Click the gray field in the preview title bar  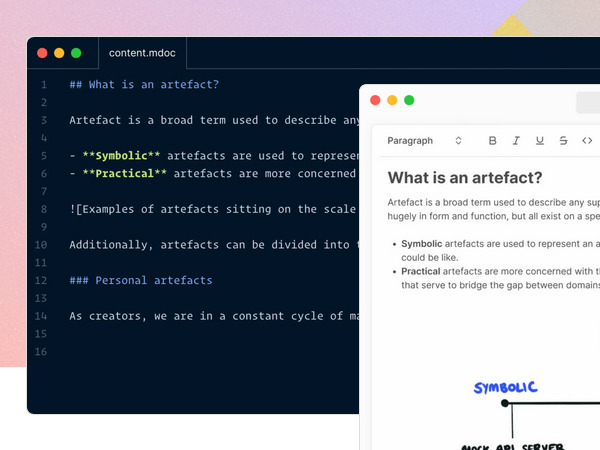pos(588,100)
